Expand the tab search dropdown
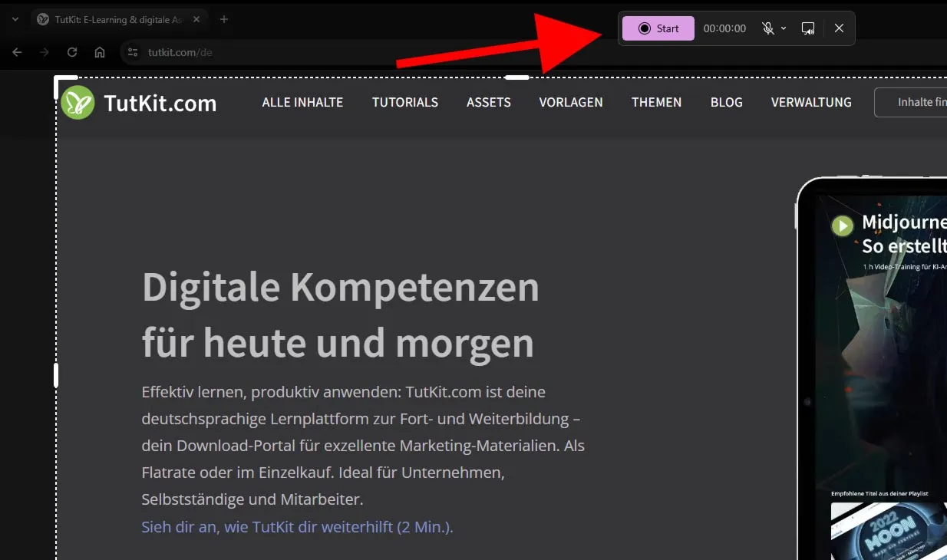 pos(15,19)
